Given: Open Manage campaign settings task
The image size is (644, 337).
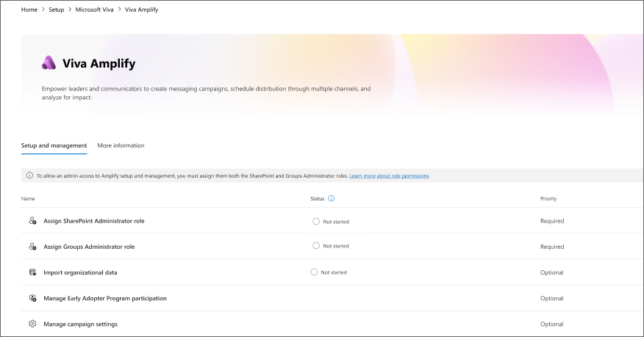Looking at the screenshot, I should [81, 325].
